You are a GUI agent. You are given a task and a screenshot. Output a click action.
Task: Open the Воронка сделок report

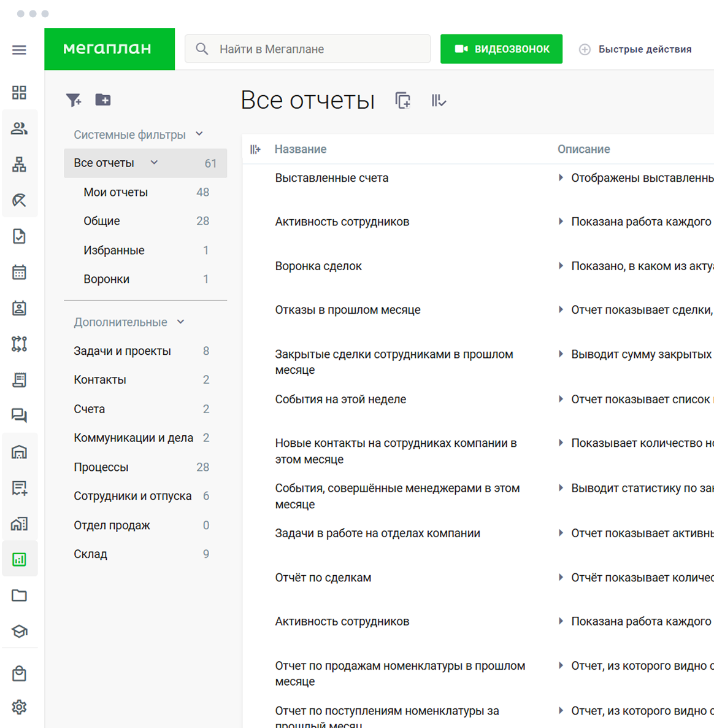click(x=318, y=266)
